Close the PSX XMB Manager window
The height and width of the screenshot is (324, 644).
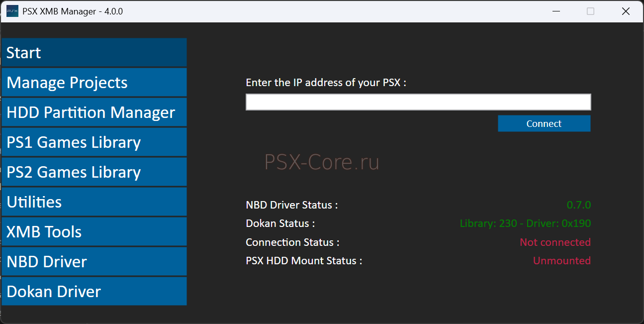tap(626, 11)
